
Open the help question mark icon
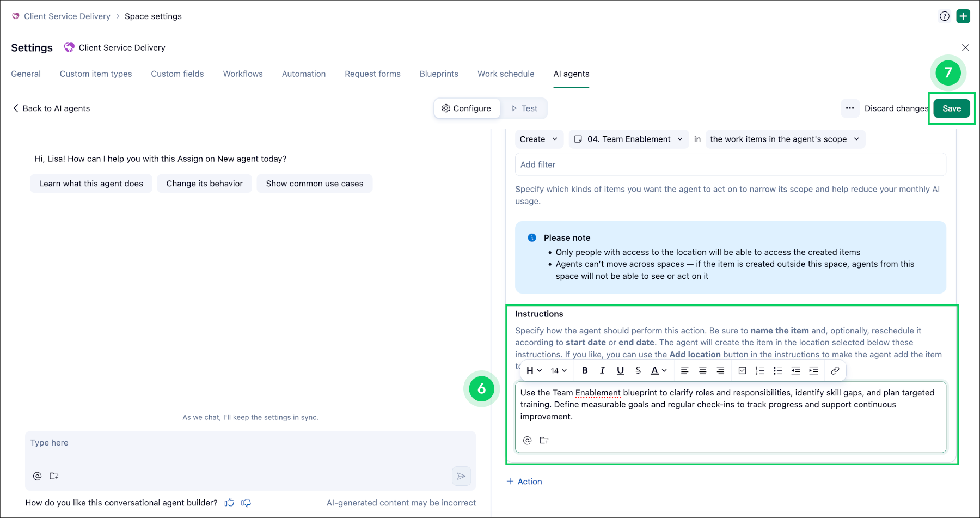click(945, 16)
